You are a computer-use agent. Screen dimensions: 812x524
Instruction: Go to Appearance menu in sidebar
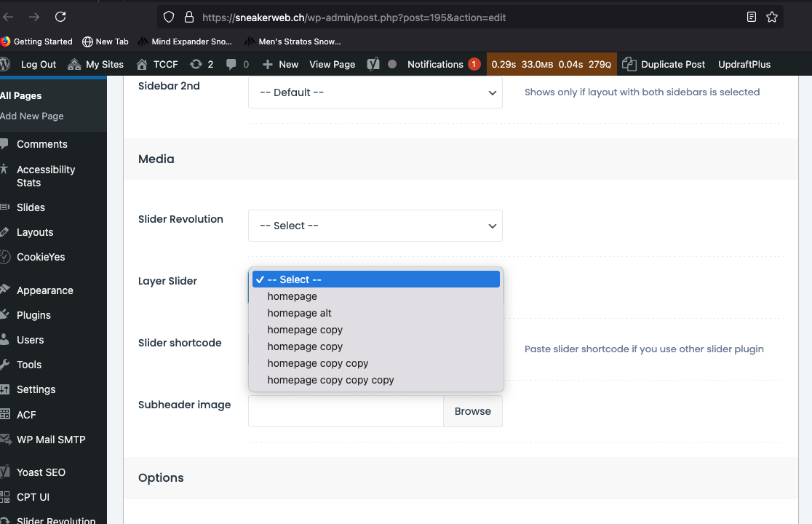(x=44, y=290)
